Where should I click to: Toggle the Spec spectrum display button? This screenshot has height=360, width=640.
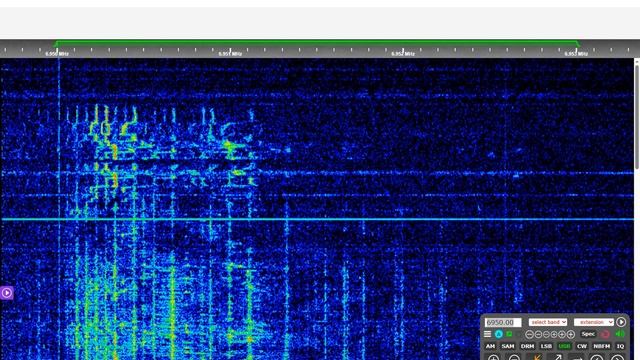click(588, 334)
